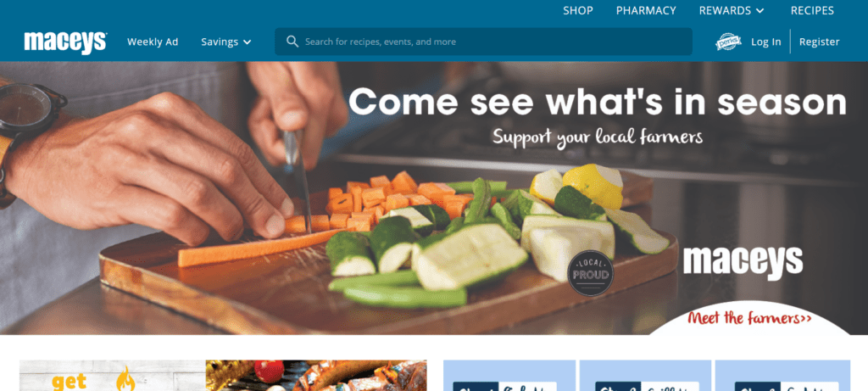Expand the Savings chevron arrow
Screen dimensions: 868x391
pyautogui.click(x=247, y=42)
